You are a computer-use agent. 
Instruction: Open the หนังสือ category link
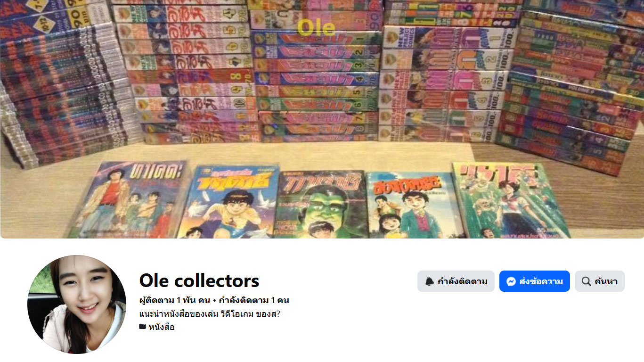point(162,327)
